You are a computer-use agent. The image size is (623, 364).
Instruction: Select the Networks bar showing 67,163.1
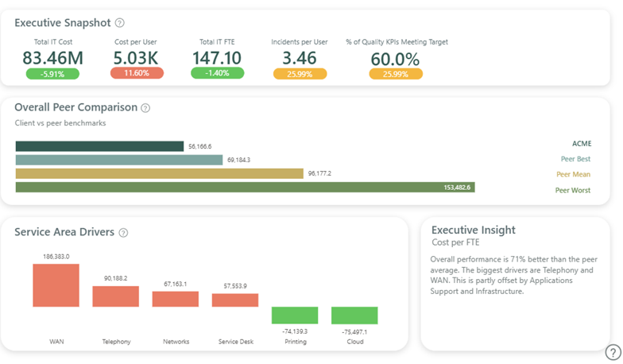click(x=175, y=299)
